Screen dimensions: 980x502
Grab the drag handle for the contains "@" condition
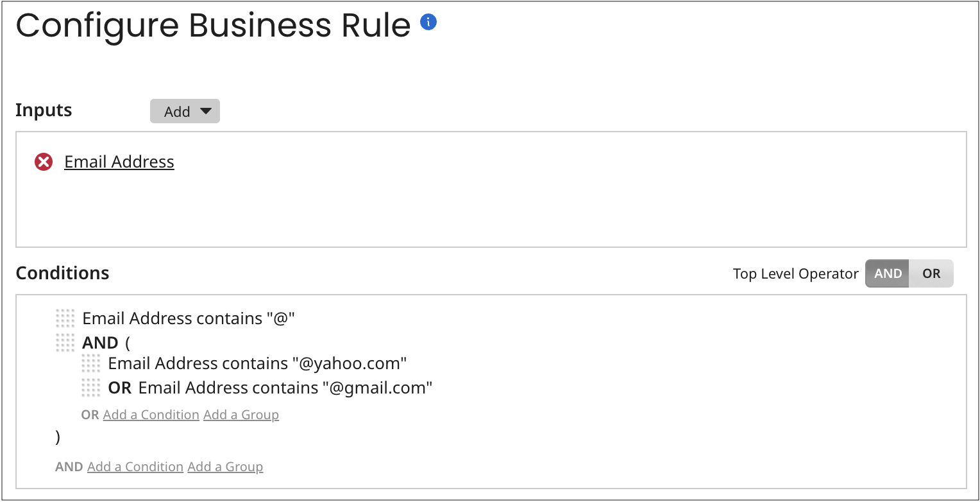coord(65,318)
